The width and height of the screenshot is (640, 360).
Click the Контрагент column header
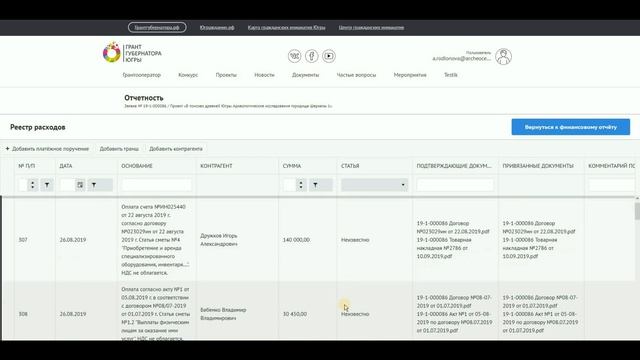point(216,166)
